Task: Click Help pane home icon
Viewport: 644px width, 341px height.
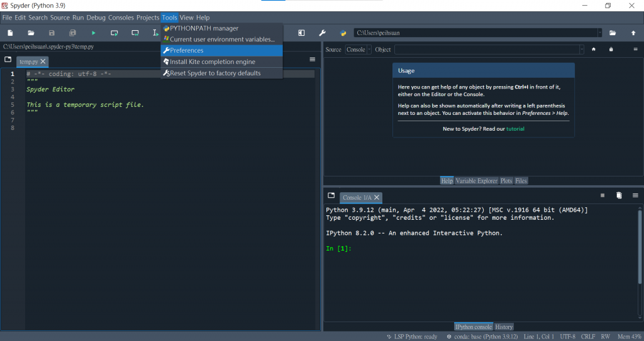Action: [594, 49]
